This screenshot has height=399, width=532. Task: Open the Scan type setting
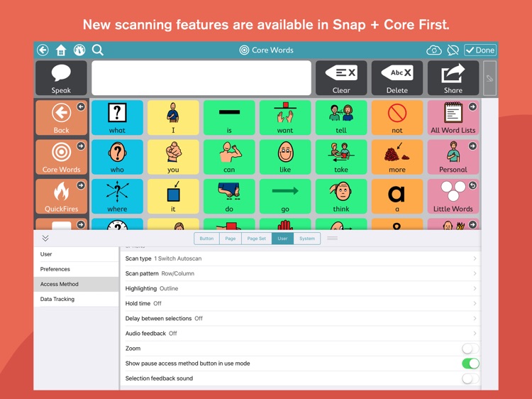click(300, 258)
